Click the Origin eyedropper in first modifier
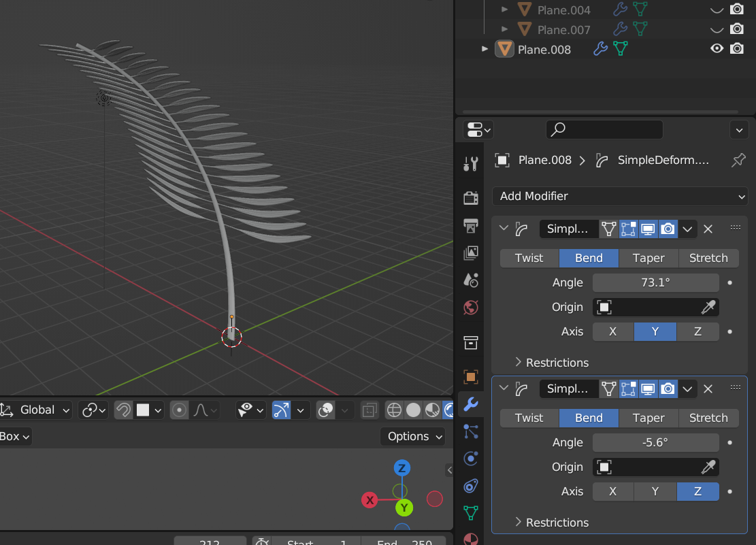This screenshot has height=545, width=756. tap(708, 308)
